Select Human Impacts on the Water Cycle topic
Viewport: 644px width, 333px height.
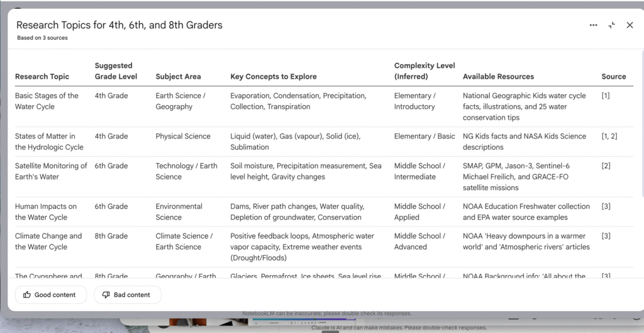click(x=46, y=212)
